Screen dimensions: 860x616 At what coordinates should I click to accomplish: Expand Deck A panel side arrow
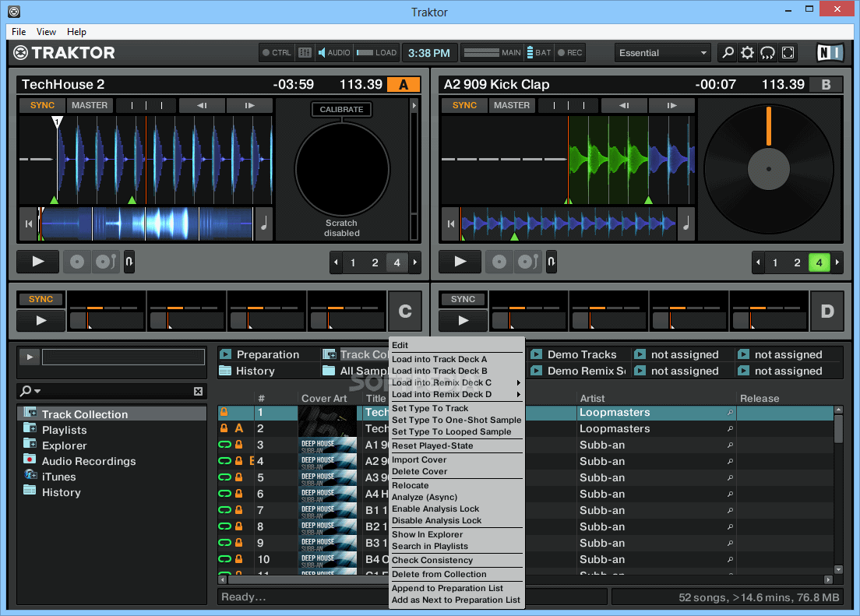414,105
